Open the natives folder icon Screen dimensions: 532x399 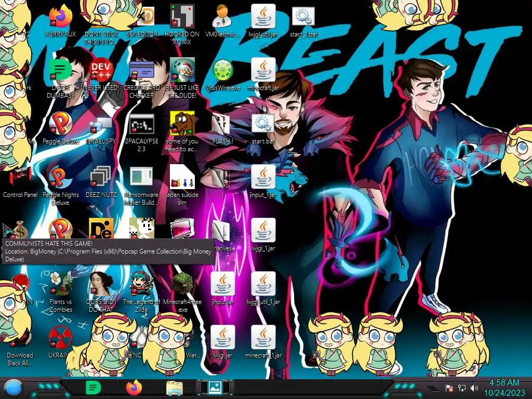[221, 231]
